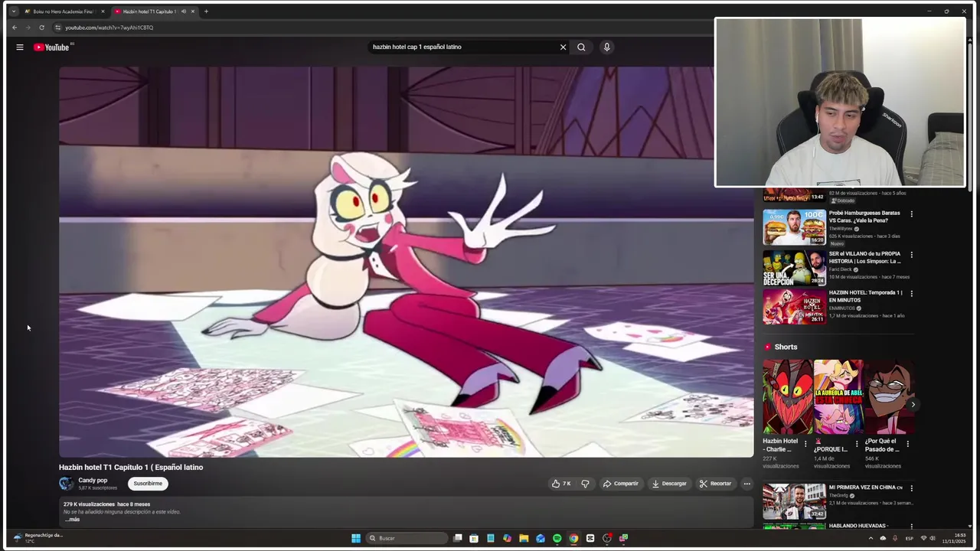Open tab search chevron at top left
The image size is (980, 551).
pos(13,11)
